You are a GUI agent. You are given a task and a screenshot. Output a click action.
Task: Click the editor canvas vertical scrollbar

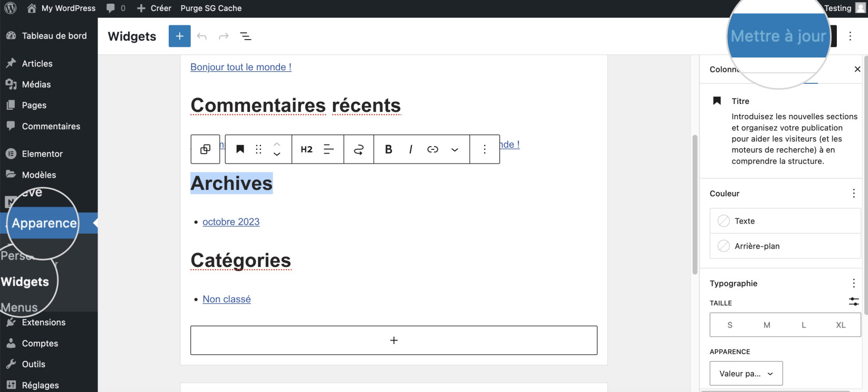pyautogui.click(x=695, y=205)
